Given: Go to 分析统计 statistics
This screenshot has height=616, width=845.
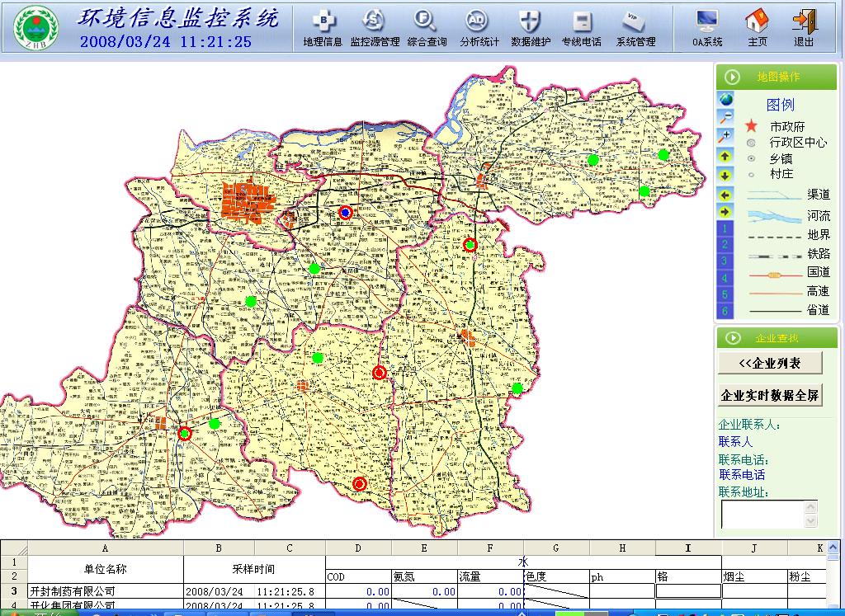Looking at the screenshot, I should pos(479,29).
